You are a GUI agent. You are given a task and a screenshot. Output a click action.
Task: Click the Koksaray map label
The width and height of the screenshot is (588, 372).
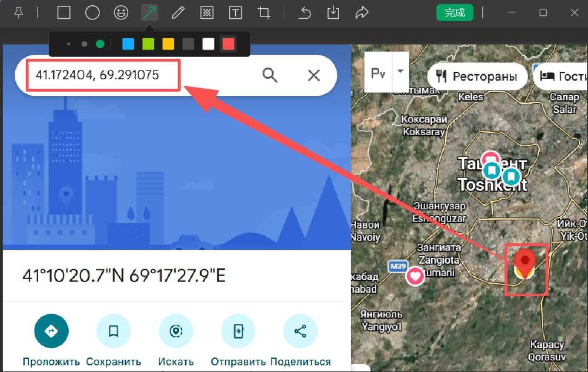coord(424,132)
